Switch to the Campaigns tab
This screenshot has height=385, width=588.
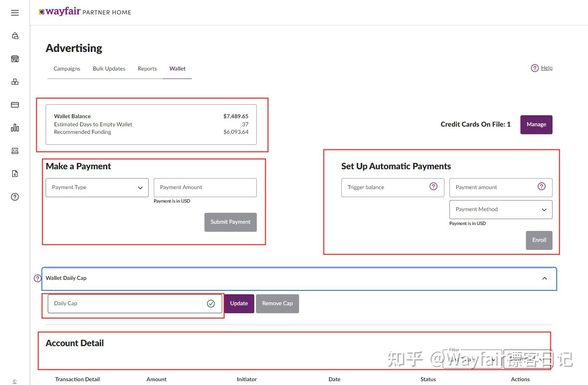click(66, 68)
